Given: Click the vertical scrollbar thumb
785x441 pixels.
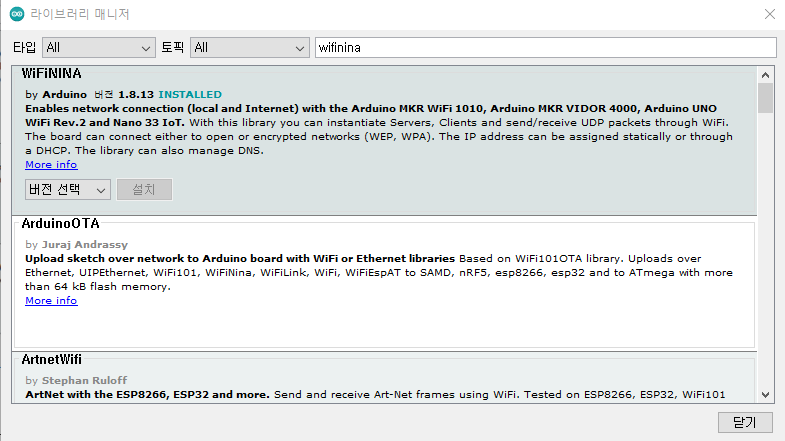Looking at the screenshot, I should click(x=765, y=98).
